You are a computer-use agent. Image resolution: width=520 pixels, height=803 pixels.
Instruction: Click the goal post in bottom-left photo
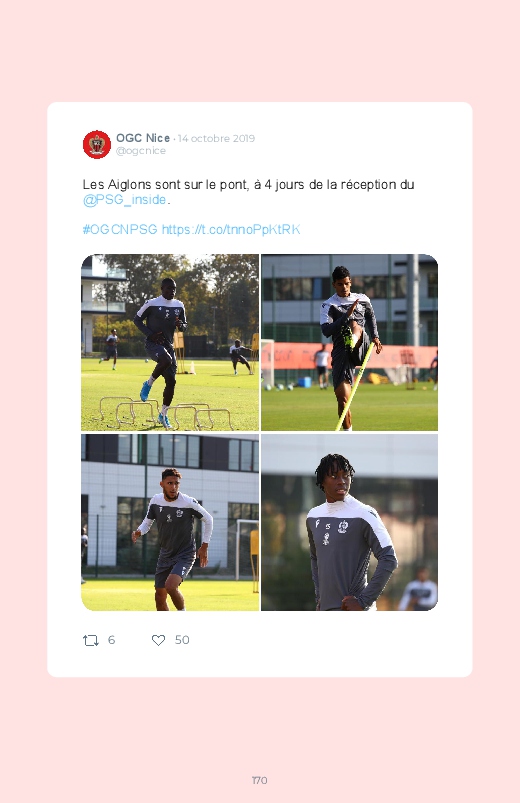[x=246, y=550]
